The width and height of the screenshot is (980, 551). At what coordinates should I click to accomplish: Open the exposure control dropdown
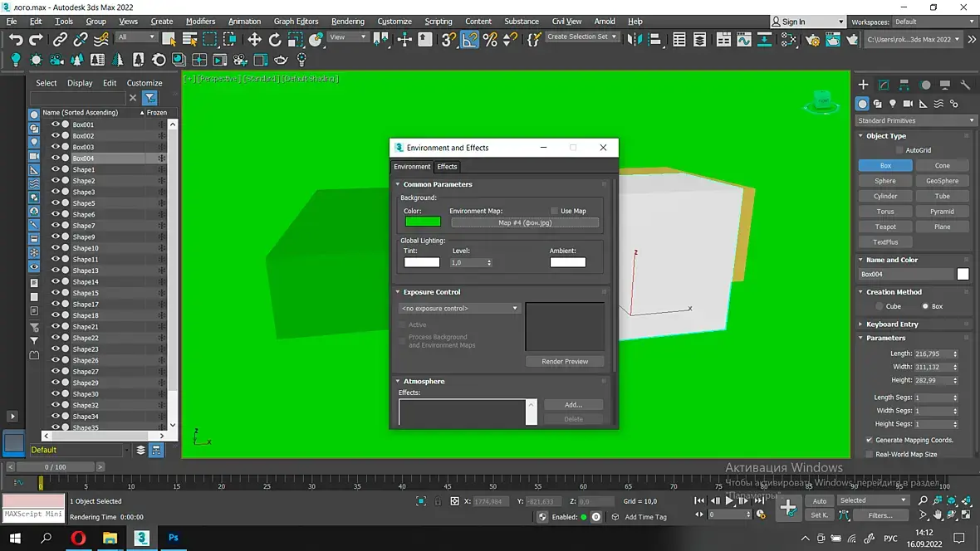[x=459, y=309]
